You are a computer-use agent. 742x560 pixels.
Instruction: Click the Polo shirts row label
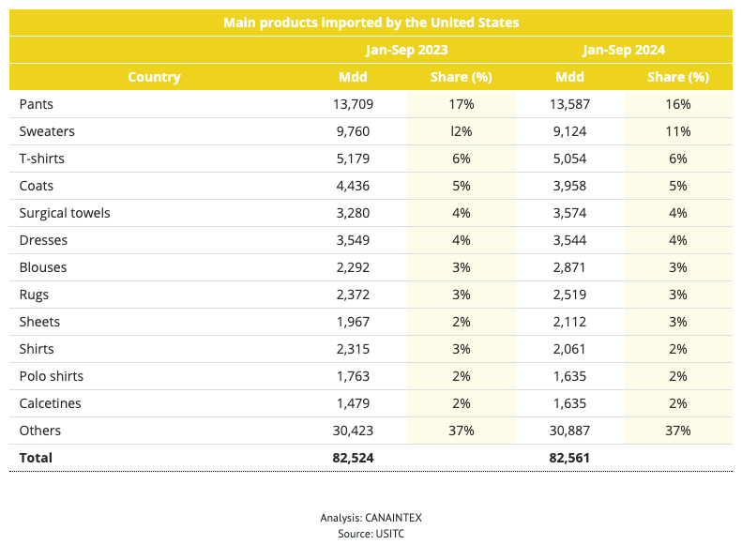click(x=51, y=376)
